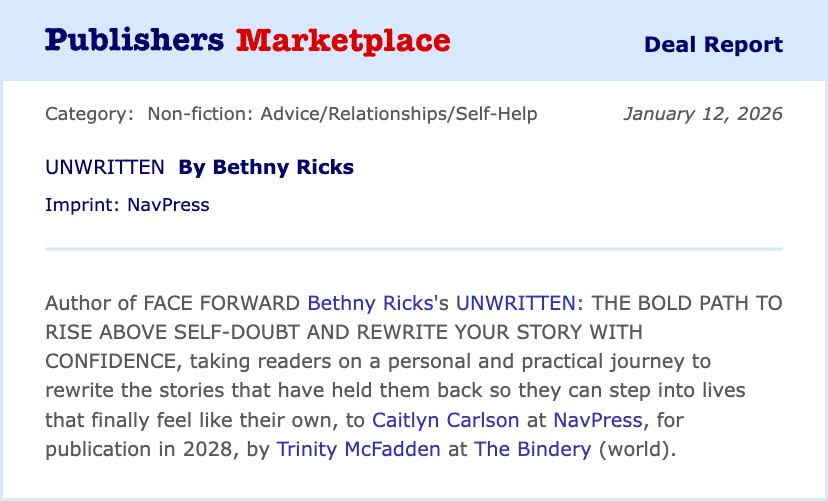Select the Imprint: NavPress line
The width and height of the screenshot is (828, 501).
coord(127,205)
